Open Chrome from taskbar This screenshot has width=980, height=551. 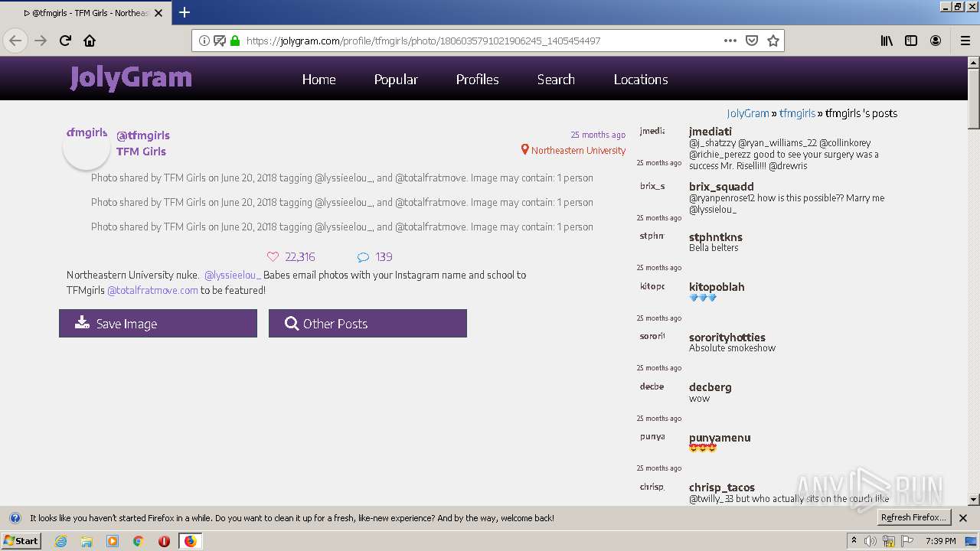coord(138,541)
